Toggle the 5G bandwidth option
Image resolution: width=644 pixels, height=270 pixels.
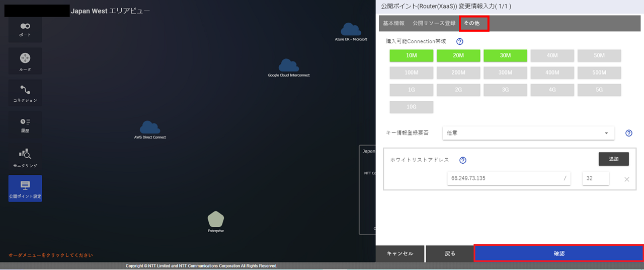click(x=599, y=90)
